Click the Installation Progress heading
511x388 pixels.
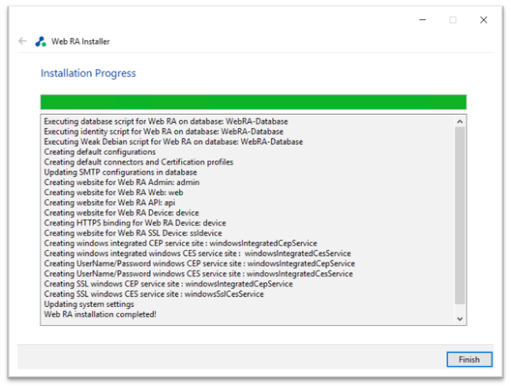[x=88, y=73]
